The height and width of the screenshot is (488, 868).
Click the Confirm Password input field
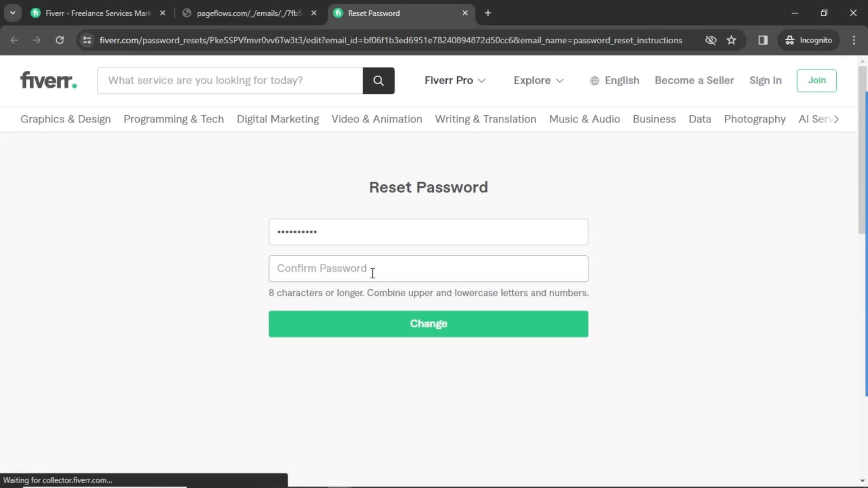click(428, 268)
